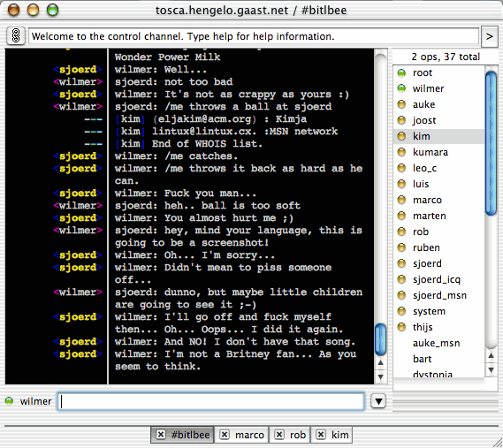Click luis's yellow status icon
This screenshot has height=448, width=503.
[x=401, y=184]
